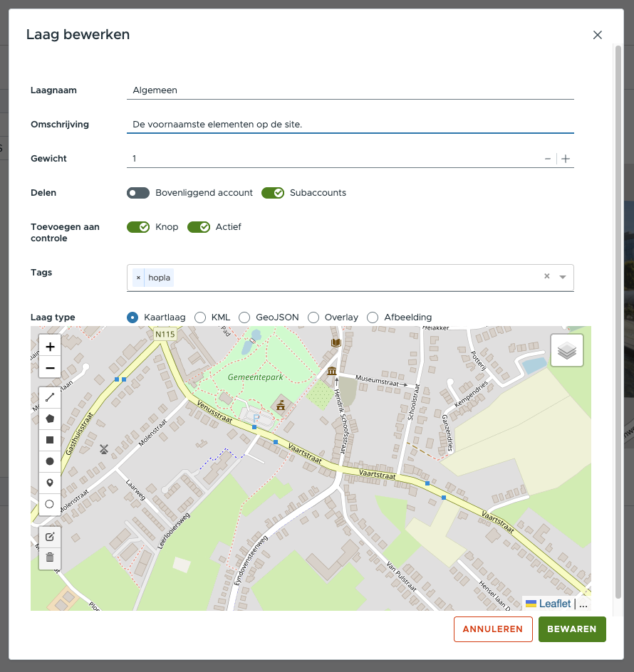This screenshot has height=672, width=634.
Task: Open the map layers switcher
Action: [x=566, y=350]
